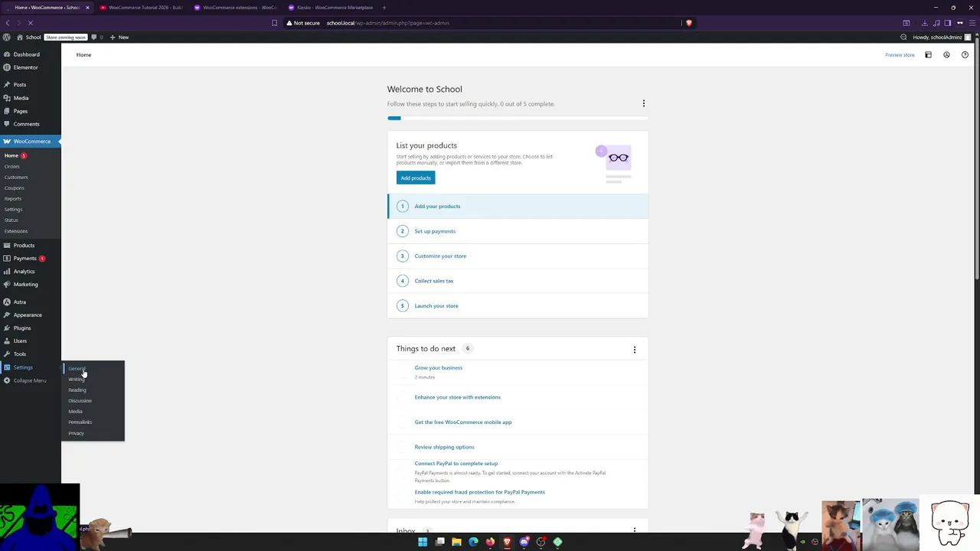The height and width of the screenshot is (551, 980).
Task: Click the Howdy, schoolAdminz account menu
Action: [942, 37]
